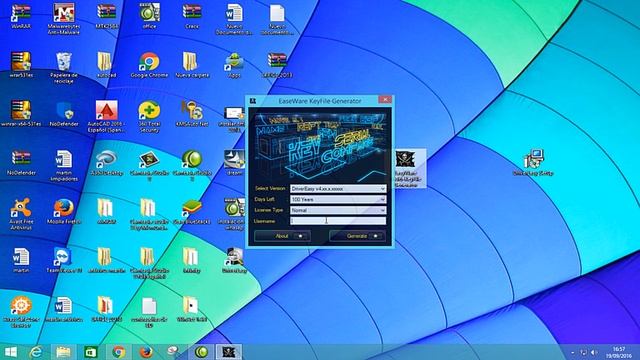640x360 pixels.
Task: Open the Windows Start button
Action: point(11,352)
